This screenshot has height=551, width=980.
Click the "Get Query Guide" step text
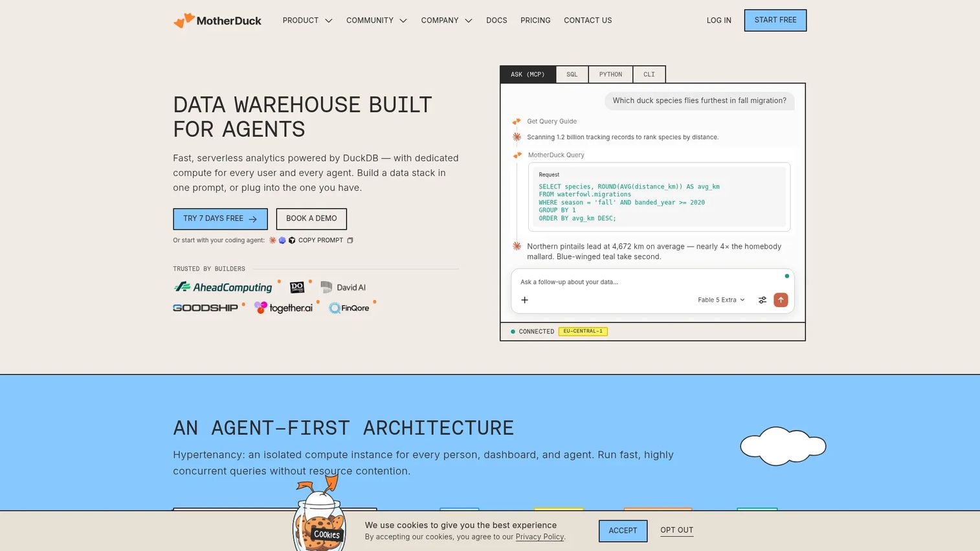551,121
